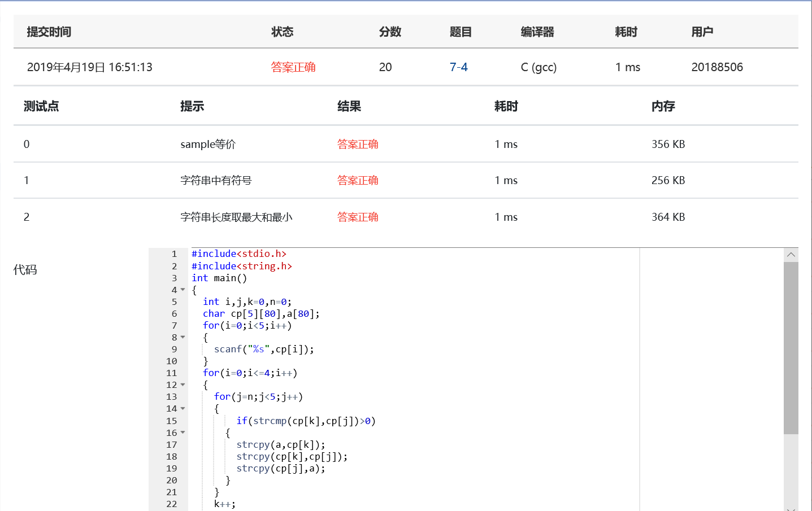Click code line scanf("%s",cp[i]);
Image resolution: width=812 pixels, height=511 pixels.
[264, 349]
